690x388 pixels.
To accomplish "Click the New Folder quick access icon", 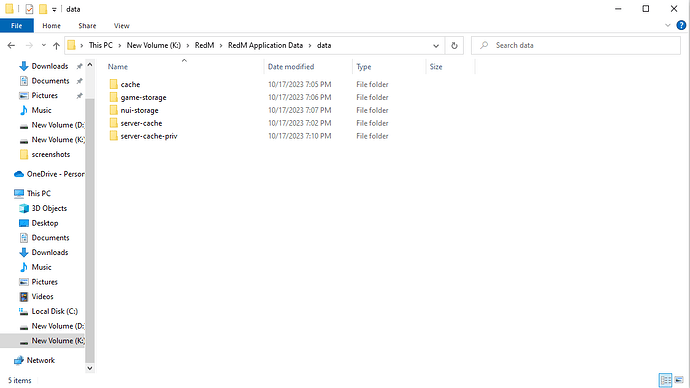I will pyautogui.click(x=43, y=9).
